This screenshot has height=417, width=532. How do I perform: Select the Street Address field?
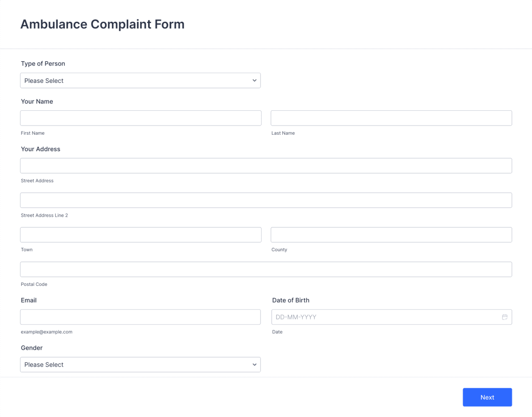[x=266, y=165]
